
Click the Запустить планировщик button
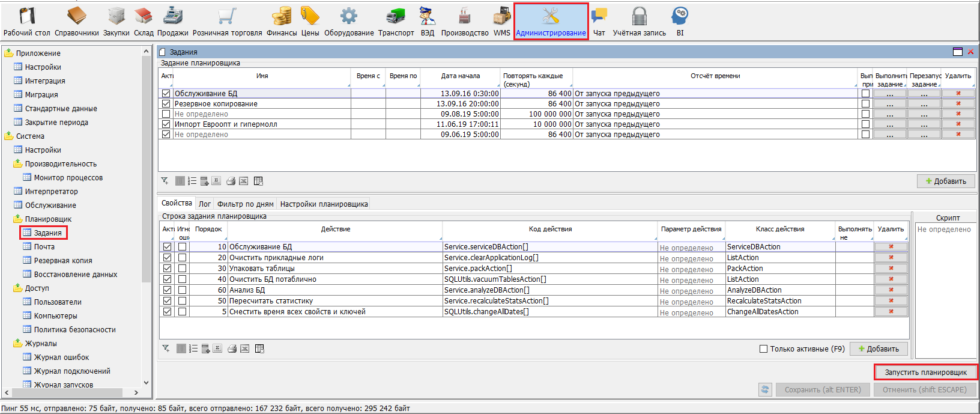coord(925,373)
